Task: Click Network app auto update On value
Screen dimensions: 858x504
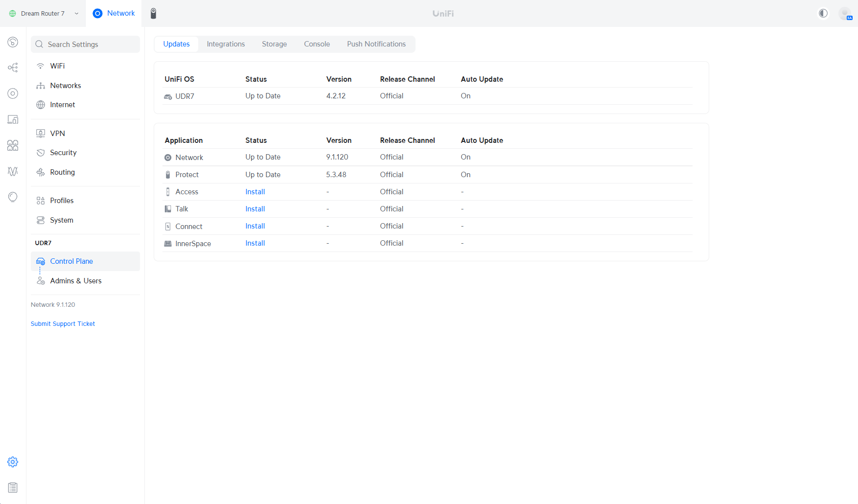Action: 465,157
